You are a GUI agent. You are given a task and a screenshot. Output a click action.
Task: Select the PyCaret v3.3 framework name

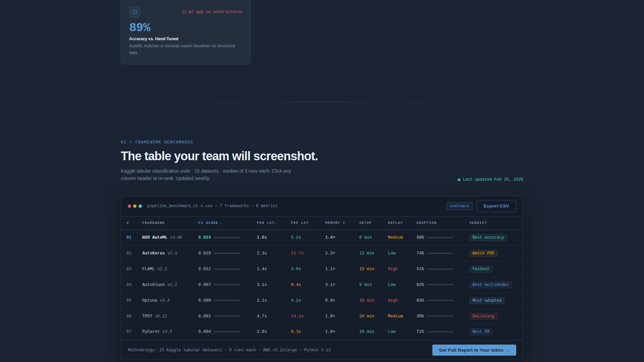157,332
